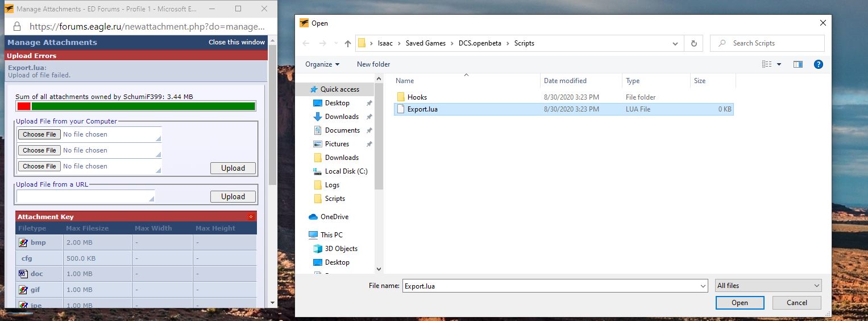Go up one folder level arrow
The image size is (868, 321).
(348, 43)
